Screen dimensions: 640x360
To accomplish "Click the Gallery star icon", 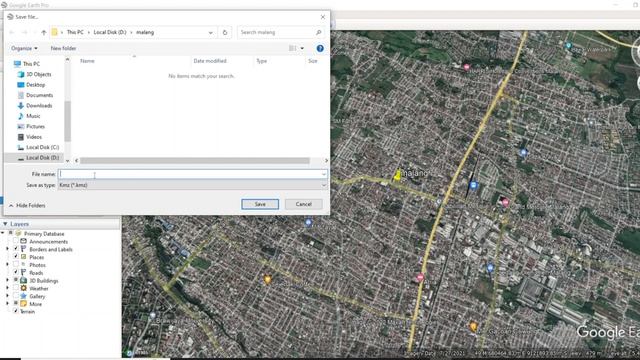I will (24, 296).
